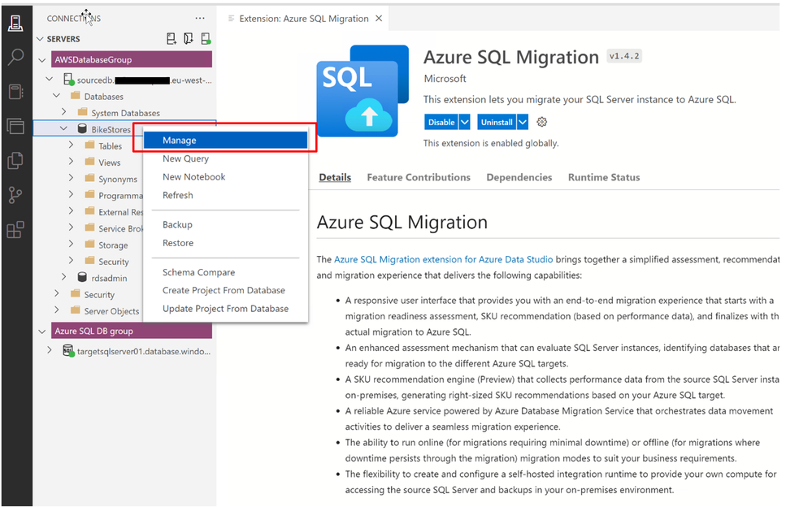Open the Uninstall button dropdown arrow
This screenshot has width=812, height=507.
click(x=523, y=122)
